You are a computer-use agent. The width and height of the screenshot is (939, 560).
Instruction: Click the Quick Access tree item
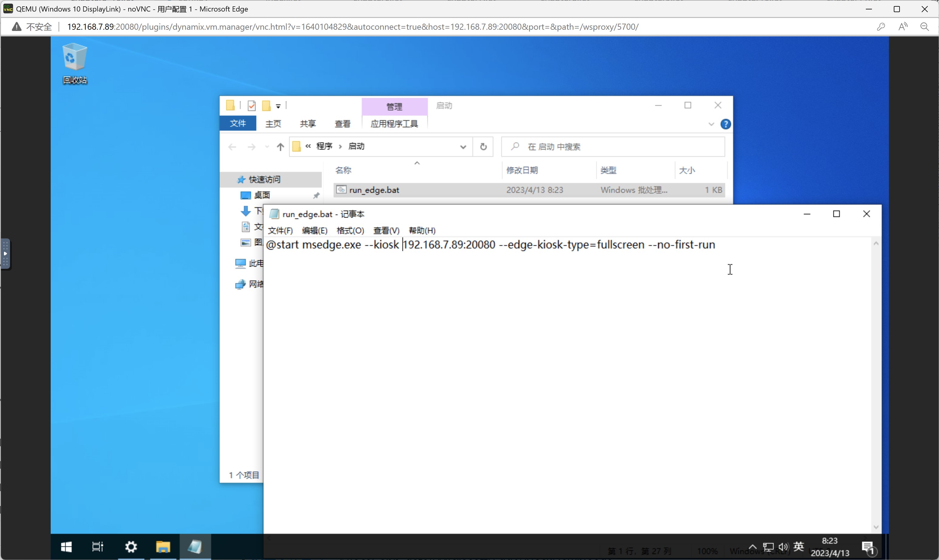click(x=264, y=180)
